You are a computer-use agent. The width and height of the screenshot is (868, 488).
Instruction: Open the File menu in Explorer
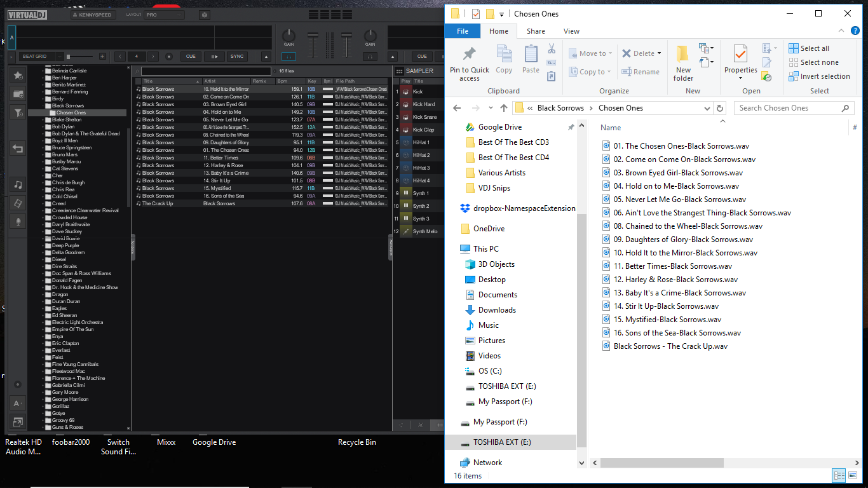coord(463,31)
